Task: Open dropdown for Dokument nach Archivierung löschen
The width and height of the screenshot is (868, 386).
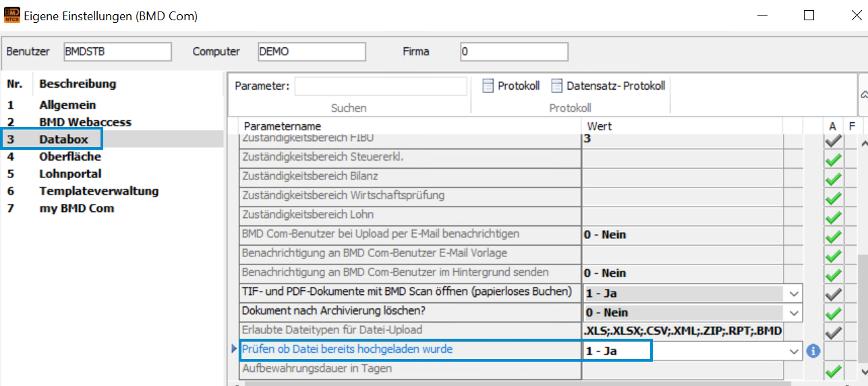Action: pos(794,312)
